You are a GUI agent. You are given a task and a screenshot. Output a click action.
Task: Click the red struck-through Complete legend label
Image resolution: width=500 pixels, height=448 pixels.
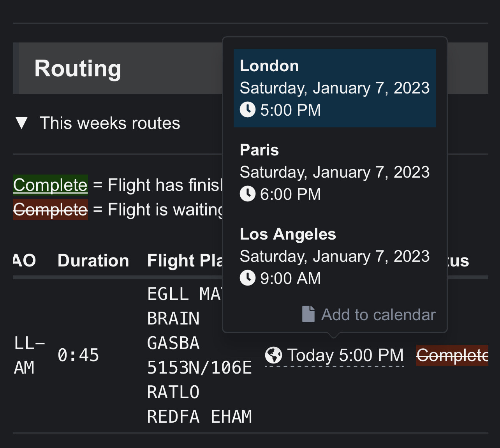50,210
